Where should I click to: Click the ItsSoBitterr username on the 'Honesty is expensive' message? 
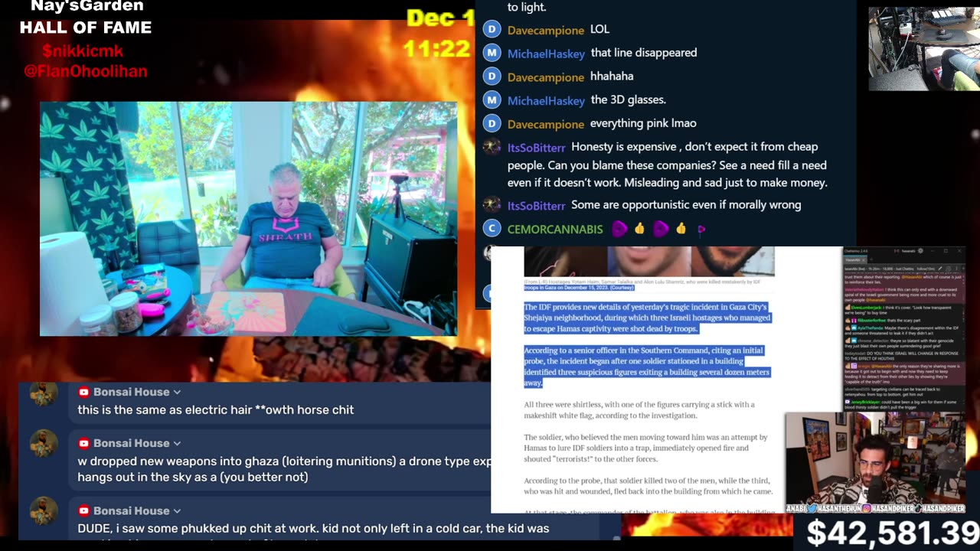[536, 148]
